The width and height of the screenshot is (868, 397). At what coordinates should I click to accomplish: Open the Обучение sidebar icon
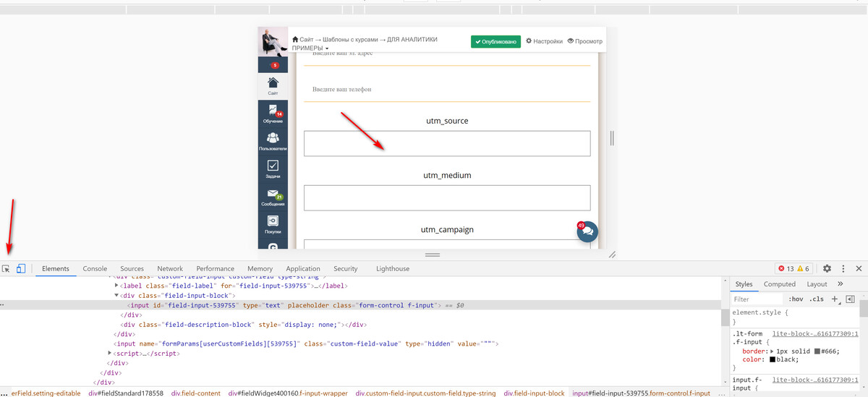pyautogui.click(x=273, y=114)
